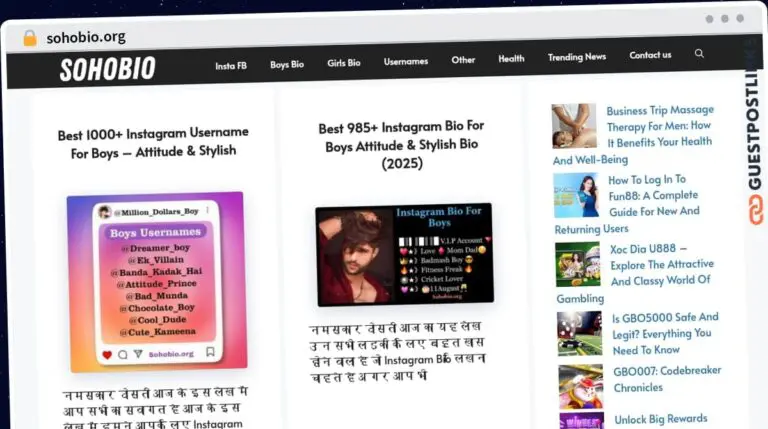Go to the Usernames menu item
Image resolution: width=768 pixels, height=429 pixels.
pyautogui.click(x=406, y=62)
